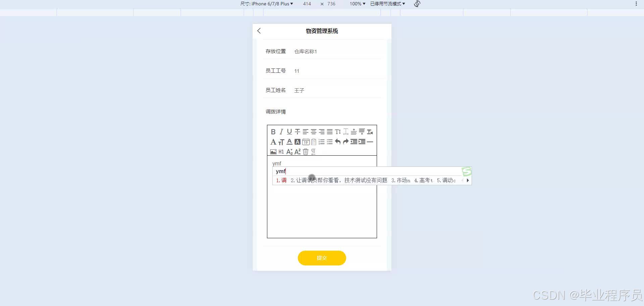The image size is (644, 306).
Task: Undo the last edit
Action: point(337,142)
